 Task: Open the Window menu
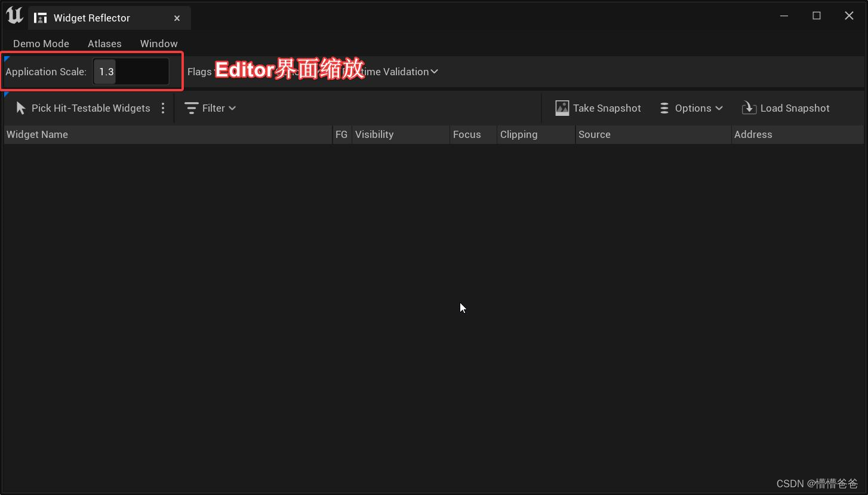click(x=158, y=44)
